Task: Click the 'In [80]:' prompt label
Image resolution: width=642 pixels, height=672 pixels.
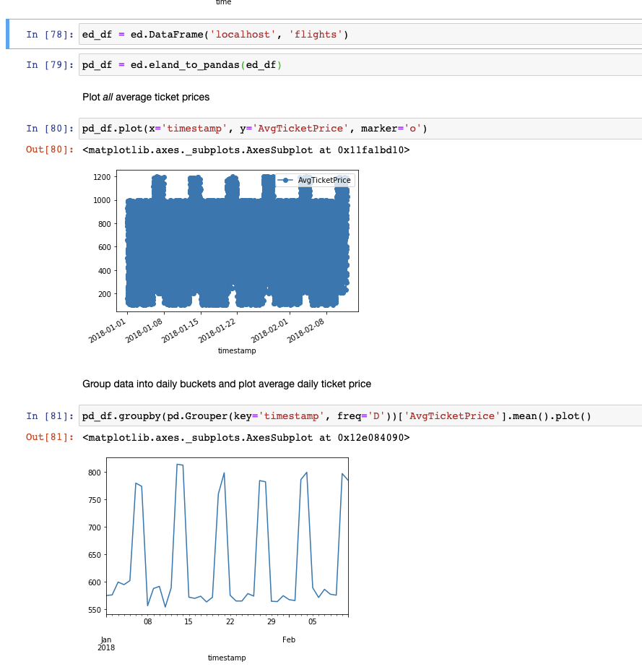Action: [50, 129]
